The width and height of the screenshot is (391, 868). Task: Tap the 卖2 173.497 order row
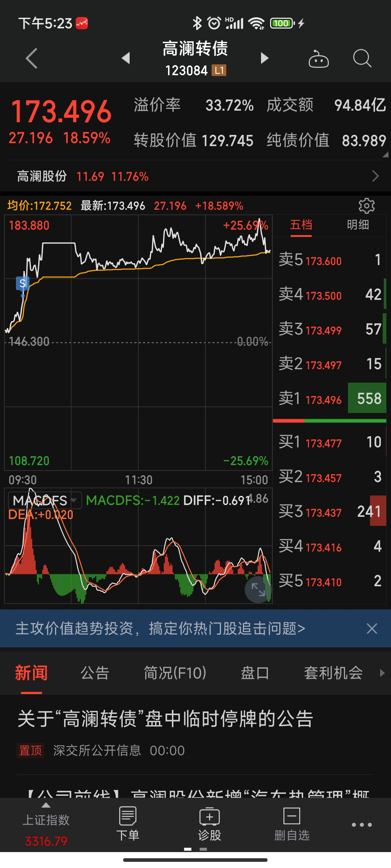329,364
